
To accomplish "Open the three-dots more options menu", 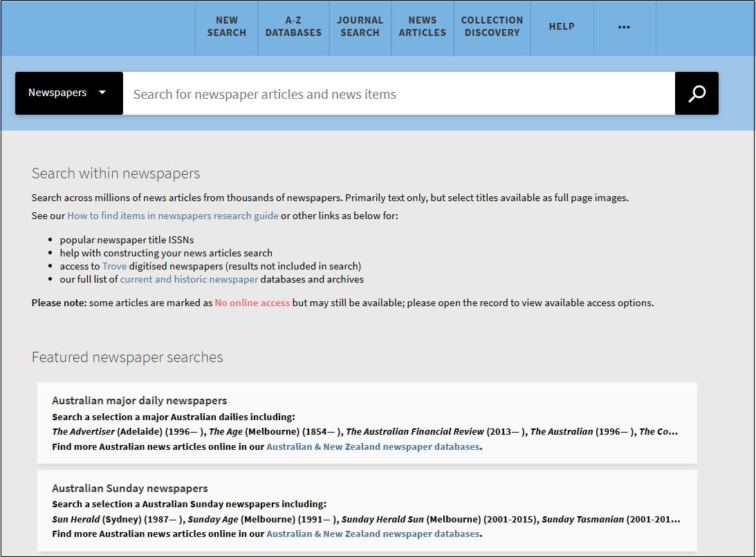I will point(624,27).
